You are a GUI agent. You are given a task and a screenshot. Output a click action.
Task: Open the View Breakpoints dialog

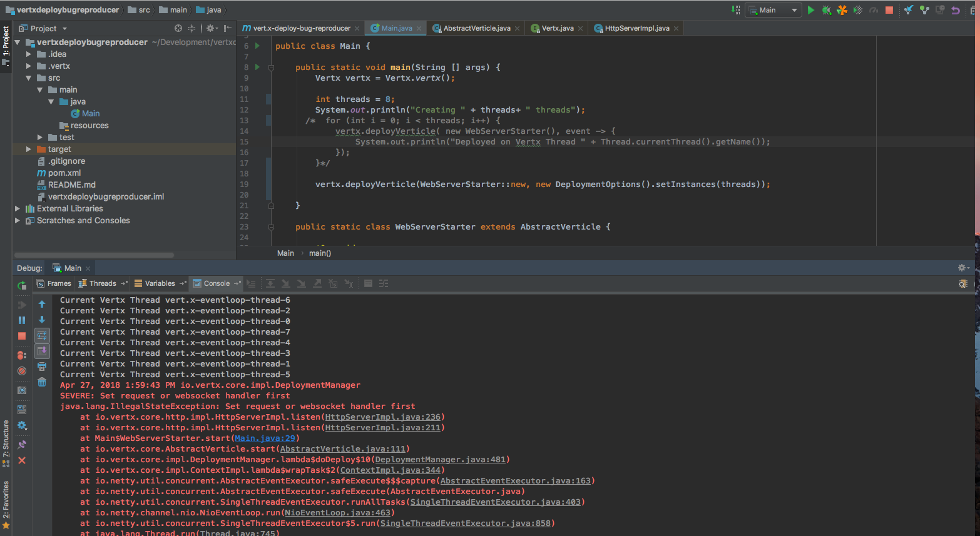pyautogui.click(x=22, y=354)
